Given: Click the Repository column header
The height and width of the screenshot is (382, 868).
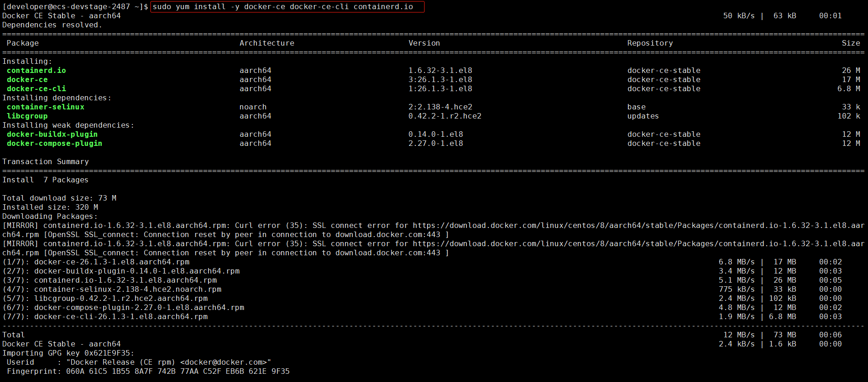Looking at the screenshot, I should [x=650, y=43].
